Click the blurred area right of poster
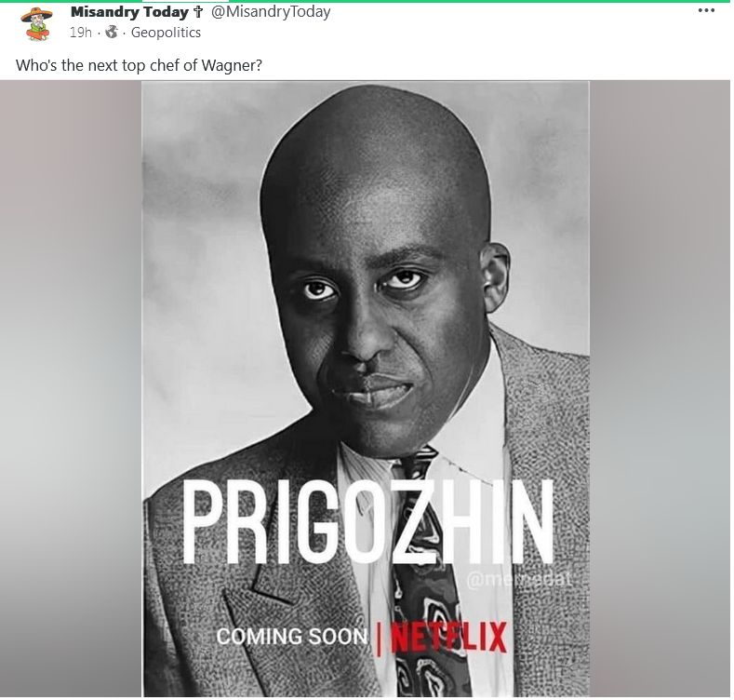 pos(660,389)
